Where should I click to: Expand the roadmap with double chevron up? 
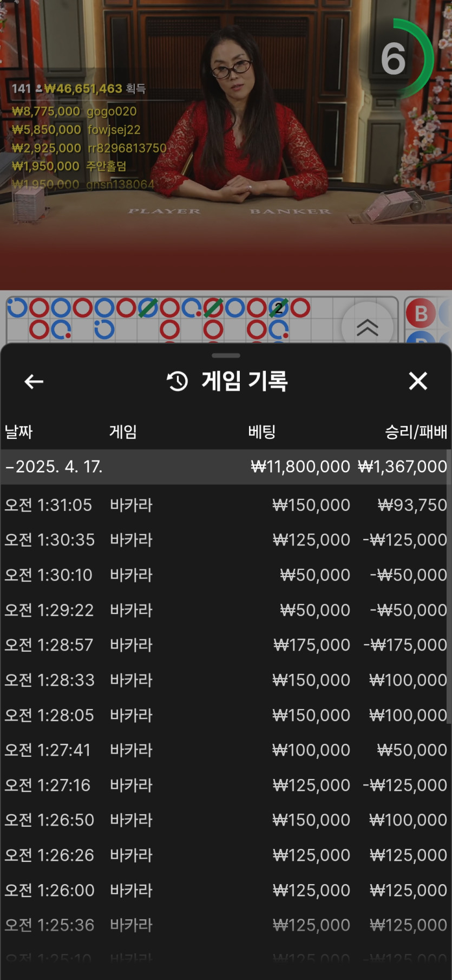point(367,327)
